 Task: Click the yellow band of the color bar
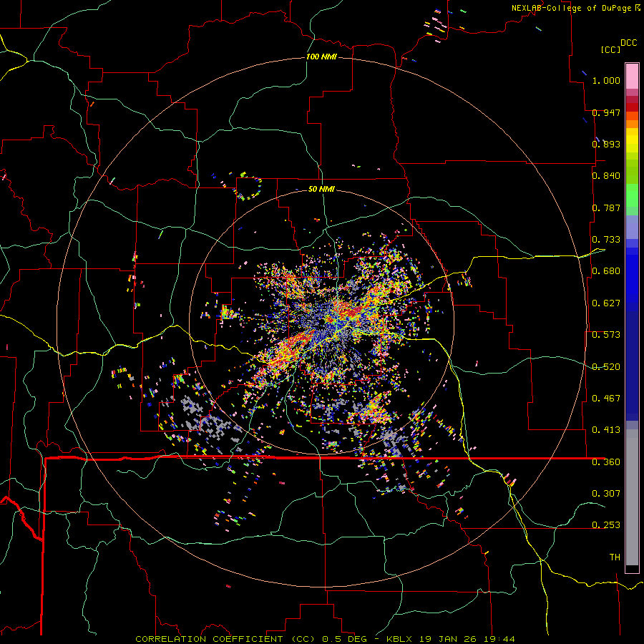[632, 141]
